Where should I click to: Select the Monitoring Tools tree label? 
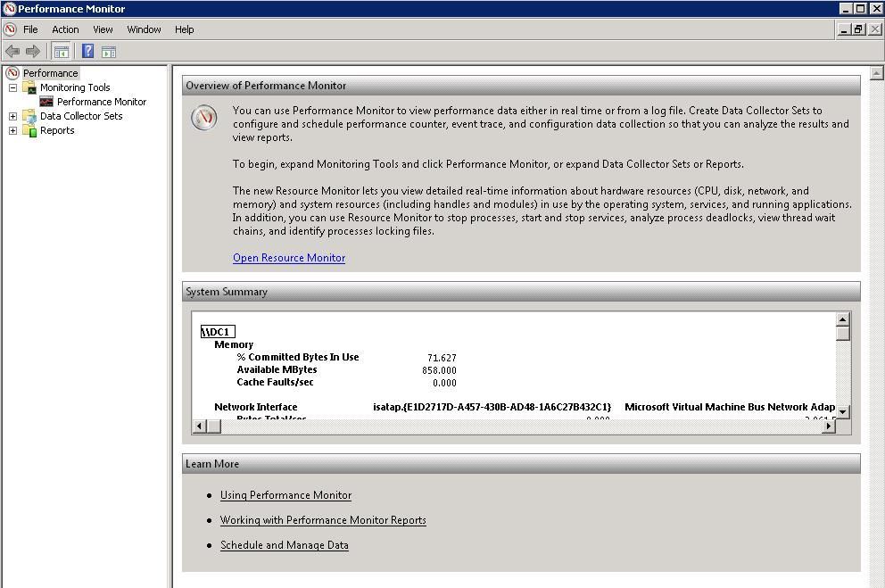[75, 87]
